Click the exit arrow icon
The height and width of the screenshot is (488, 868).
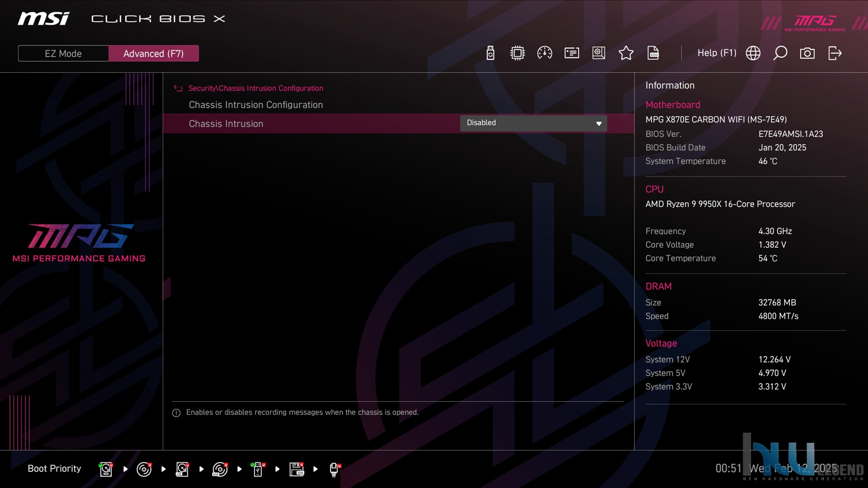835,53
